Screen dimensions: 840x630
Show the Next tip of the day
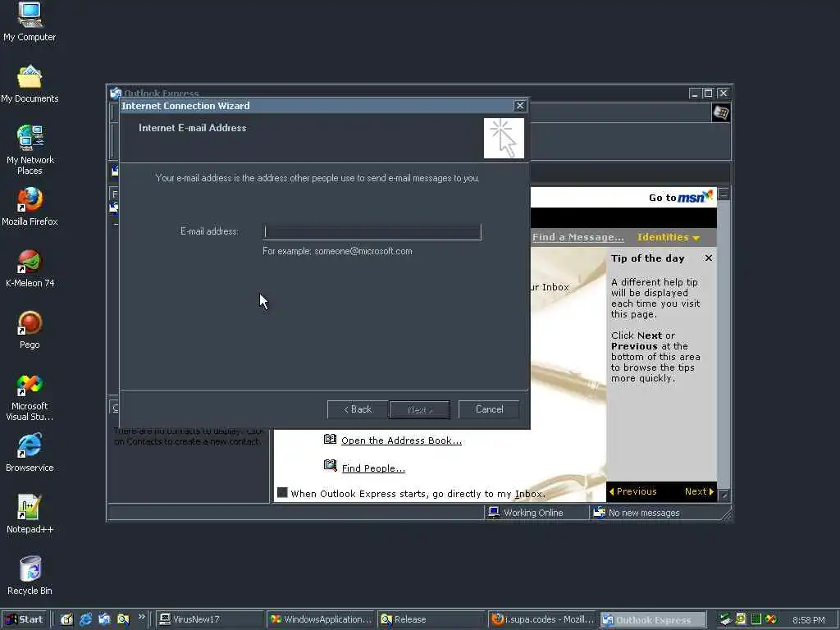coord(699,491)
